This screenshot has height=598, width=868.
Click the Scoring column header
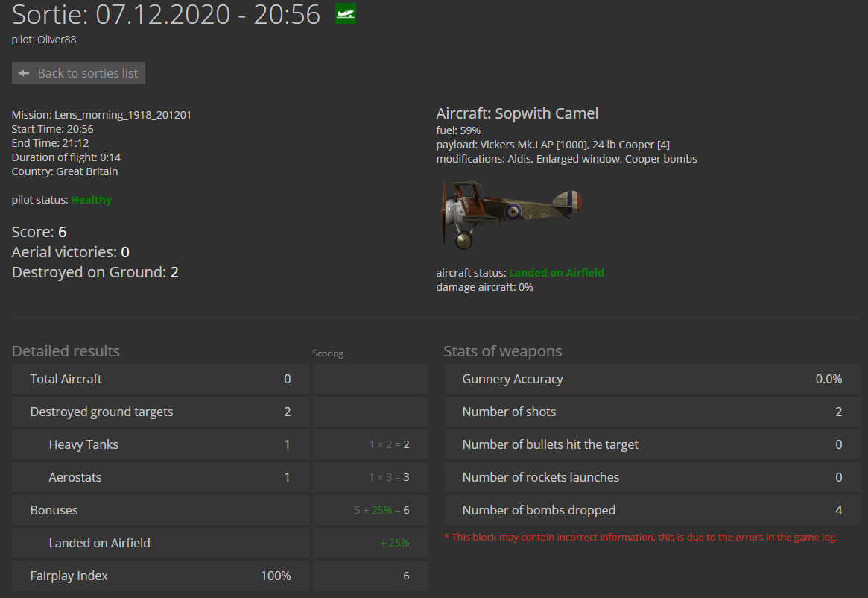(x=328, y=353)
